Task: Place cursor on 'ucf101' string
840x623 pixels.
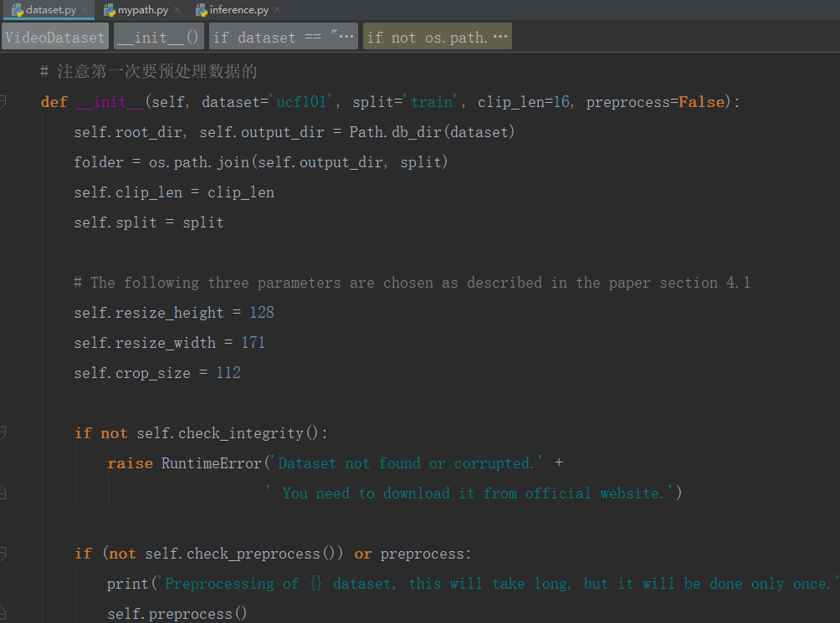Action: point(301,102)
